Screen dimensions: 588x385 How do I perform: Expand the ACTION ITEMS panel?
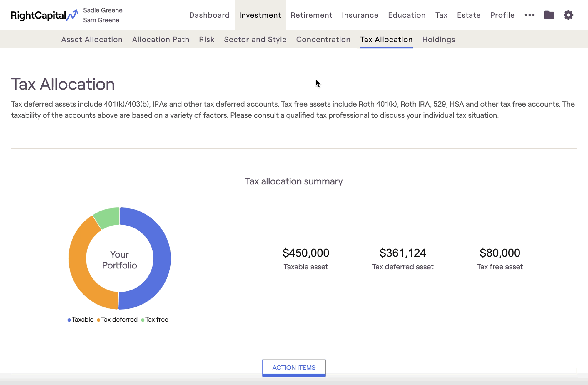pyautogui.click(x=294, y=368)
